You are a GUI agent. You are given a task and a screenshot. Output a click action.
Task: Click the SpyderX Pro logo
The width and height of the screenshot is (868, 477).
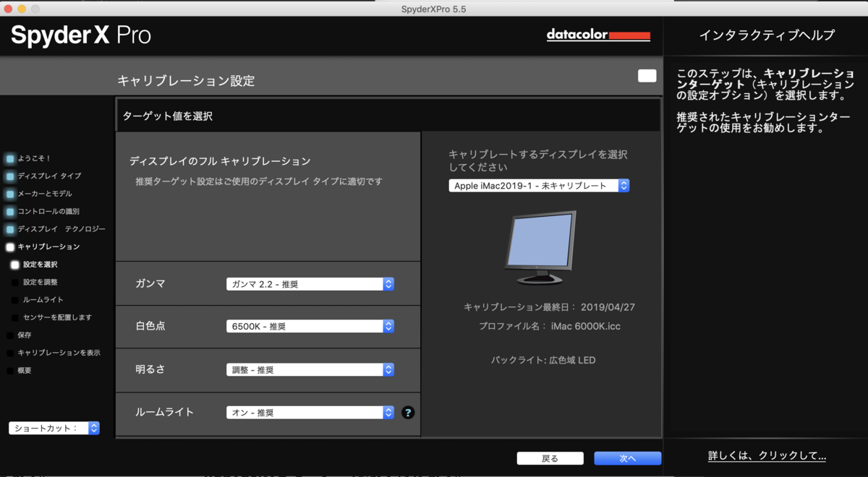point(80,34)
